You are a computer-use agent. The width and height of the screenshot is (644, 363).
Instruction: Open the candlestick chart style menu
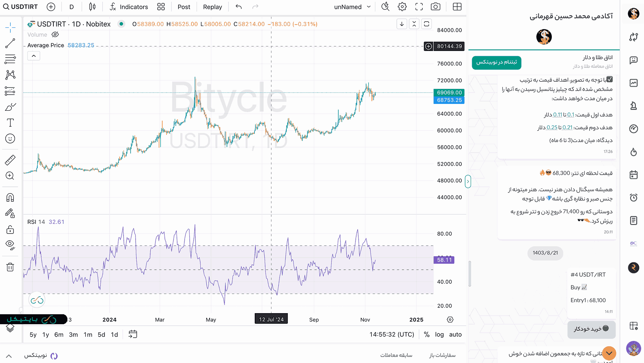point(92,7)
